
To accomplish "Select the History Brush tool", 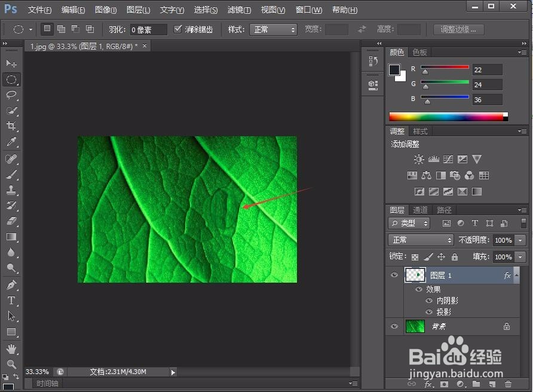I will click(x=11, y=206).
